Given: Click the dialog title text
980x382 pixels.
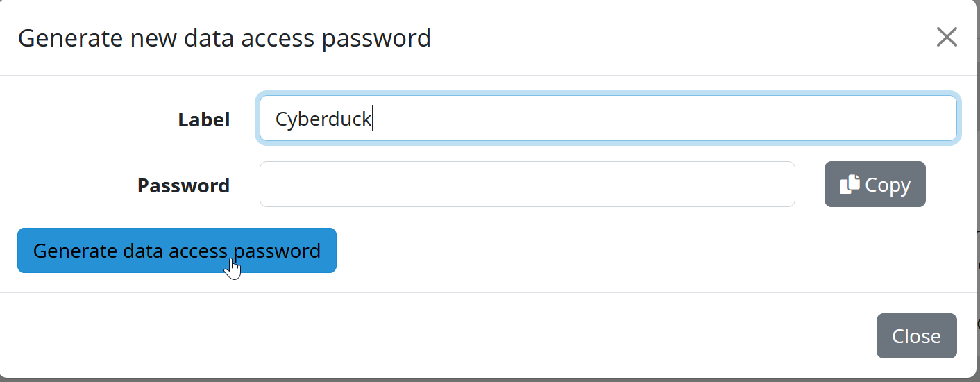Looking at the screenshot, I should pos(224,38).
